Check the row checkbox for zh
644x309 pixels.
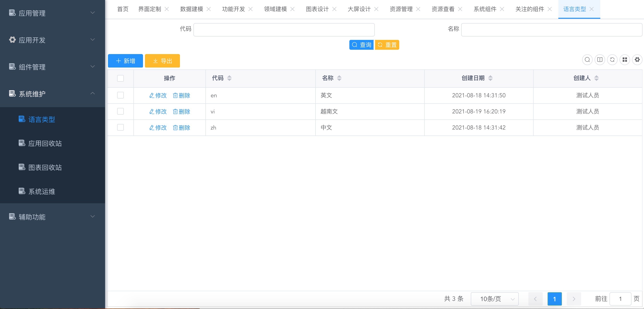click(120, 127)
